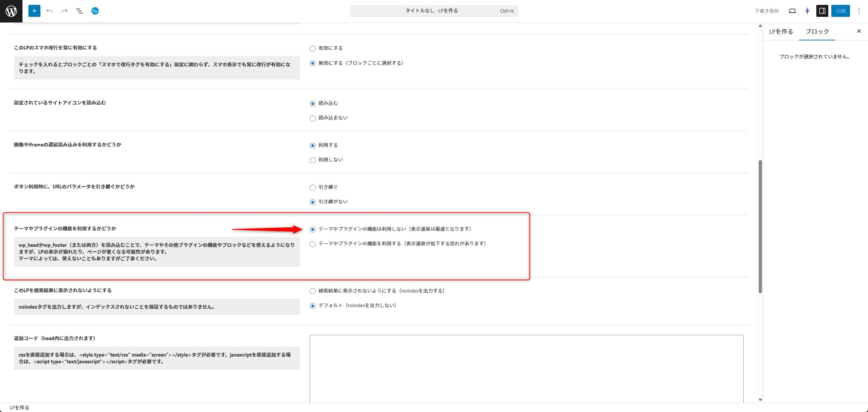Click the テーマやプラグインの機能を利用するかどうか heading
Image resolution: width=868 pixels, height=412 pixels.
[x=65, y=228]
